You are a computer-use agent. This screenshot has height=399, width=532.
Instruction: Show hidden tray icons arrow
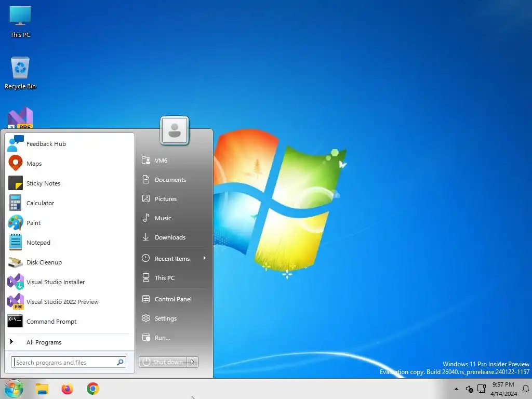point(456,389)
